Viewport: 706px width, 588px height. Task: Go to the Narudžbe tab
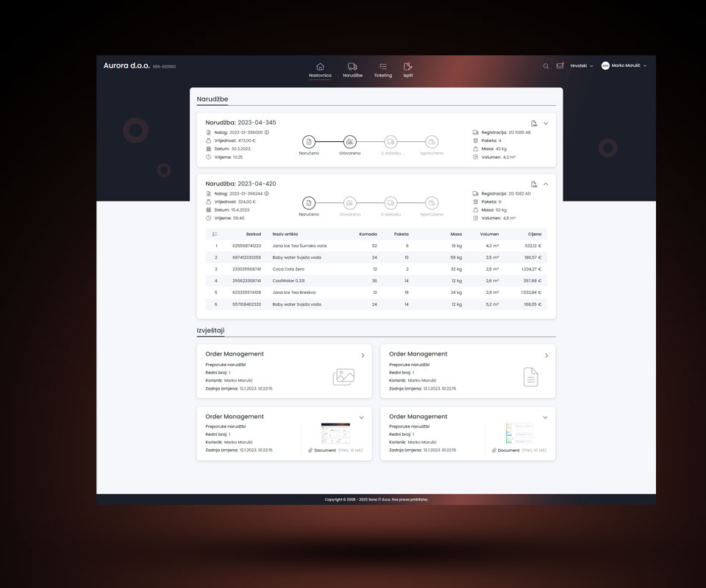[x=352, y=70]
